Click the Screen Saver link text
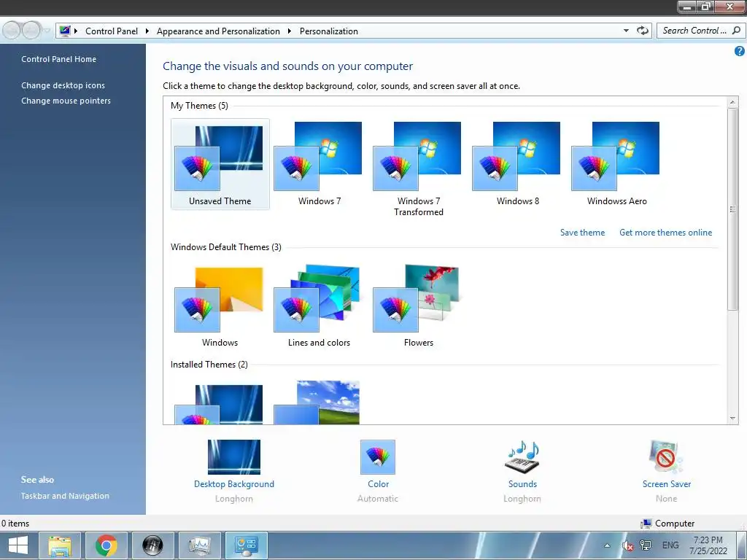Image resolution: width=747 pixels, height=560 pixels. click(x=667, y=484)
